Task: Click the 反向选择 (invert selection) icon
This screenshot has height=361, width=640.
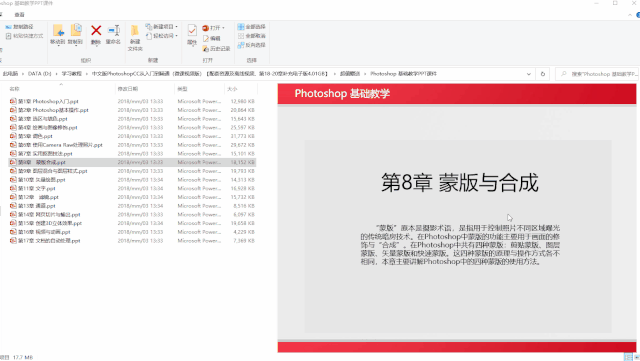Action: (x=241, y=45)
